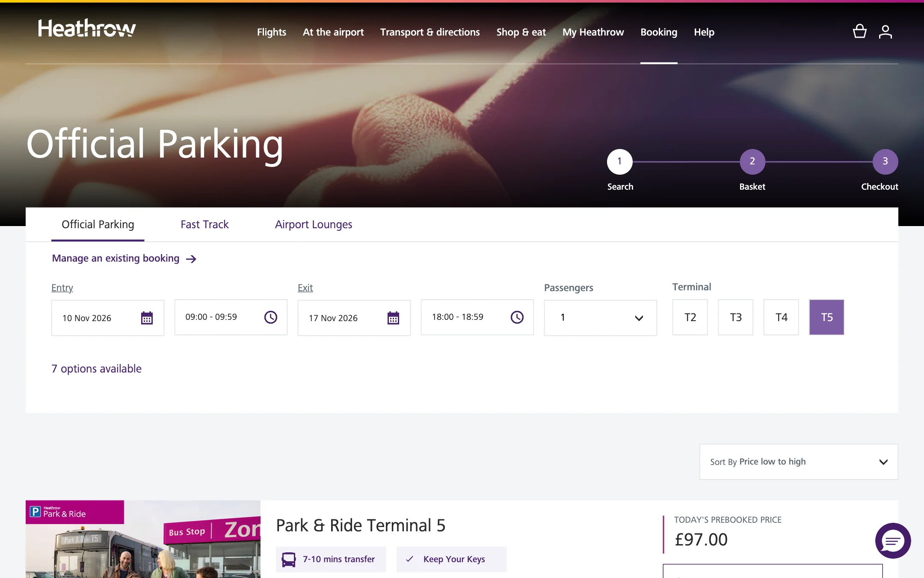Click the arrow beside Manage an existing booking
The image size is (924, 578).
coord(191,259)
